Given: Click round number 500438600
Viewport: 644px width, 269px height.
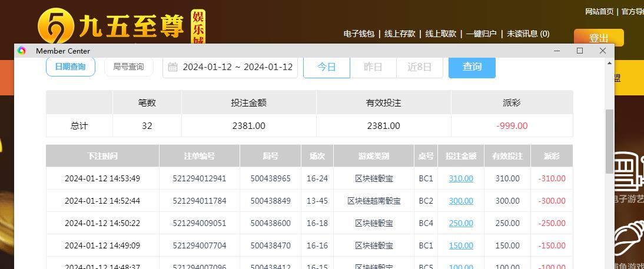Looking at the screenshot, I should pyautogui.click(x=271, y=224).
